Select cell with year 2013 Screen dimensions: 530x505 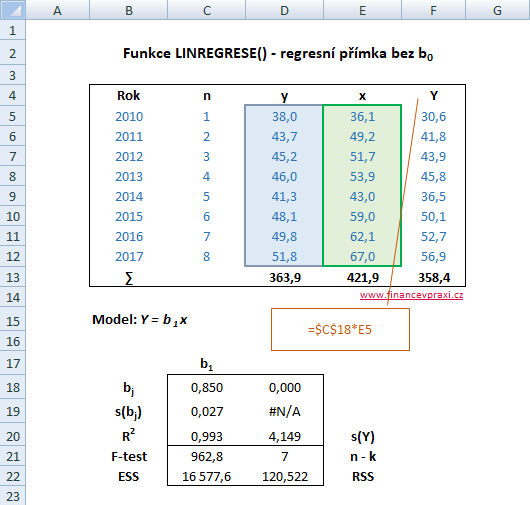pos(129,176)
